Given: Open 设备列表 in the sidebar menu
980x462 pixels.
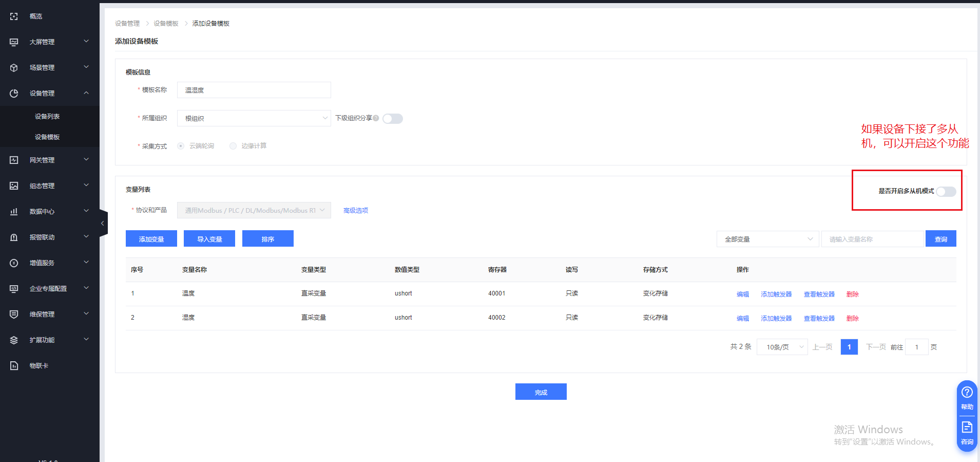Looking at the screenshot, I should [x=47, y=117].
